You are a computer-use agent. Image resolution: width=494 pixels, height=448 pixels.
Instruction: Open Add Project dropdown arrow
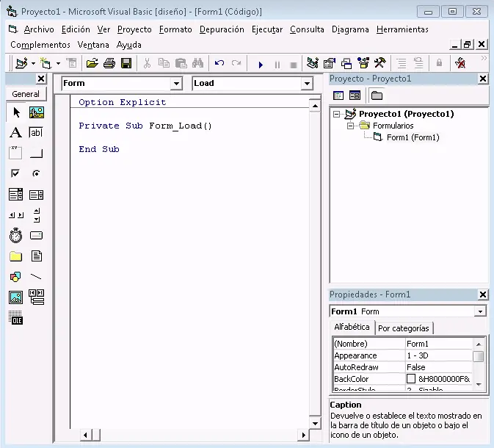tap(33, 64)
